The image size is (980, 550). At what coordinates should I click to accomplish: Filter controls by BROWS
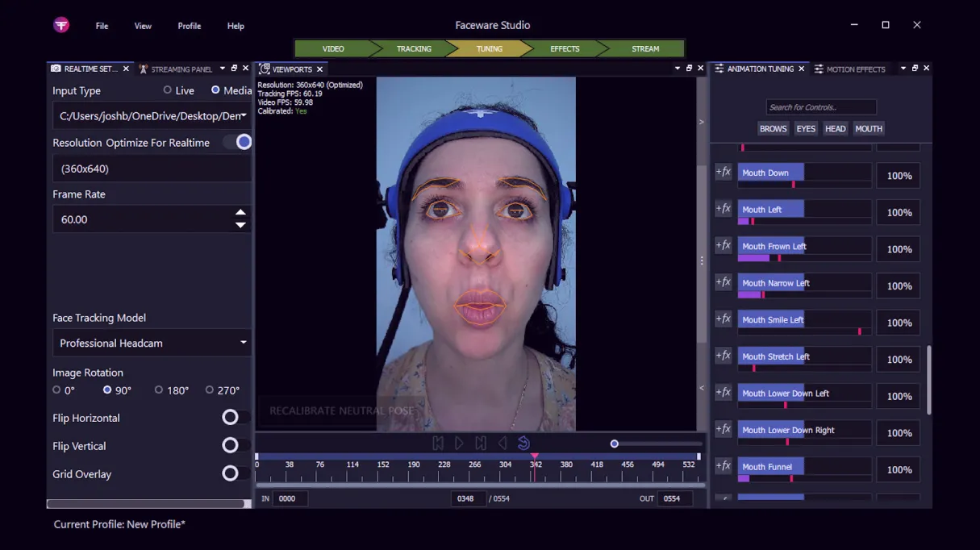point(773,128)
